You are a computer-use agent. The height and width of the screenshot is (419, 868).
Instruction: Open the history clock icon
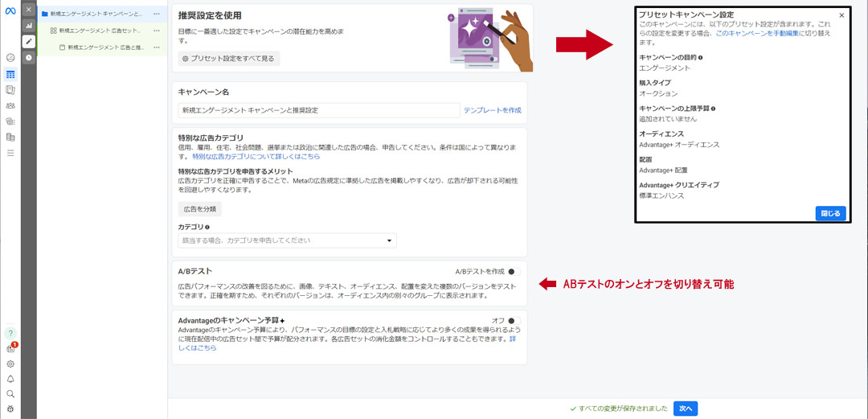(29, 57)
